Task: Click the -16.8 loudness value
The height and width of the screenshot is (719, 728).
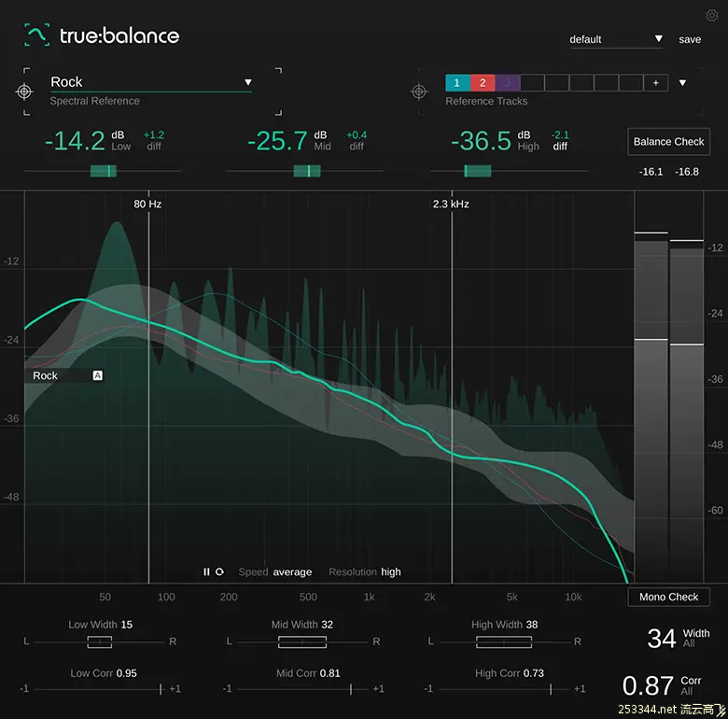Action: tap(686, 172)
